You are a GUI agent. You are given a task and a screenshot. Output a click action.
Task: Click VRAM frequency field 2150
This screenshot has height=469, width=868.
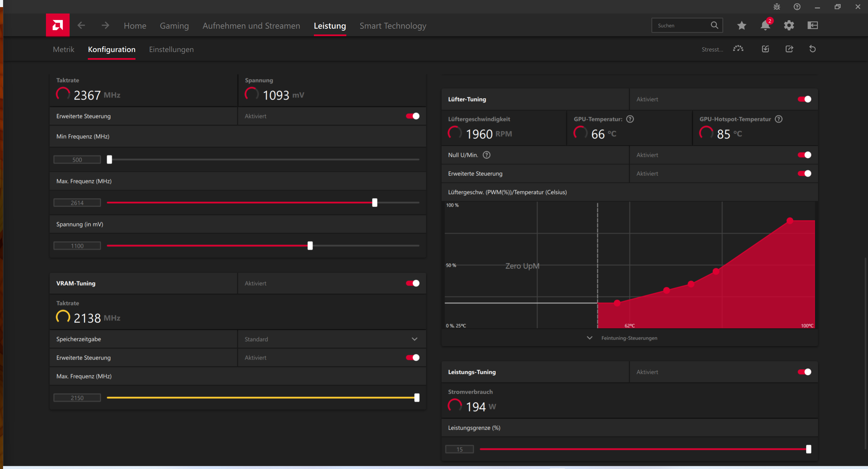point(77,398)
